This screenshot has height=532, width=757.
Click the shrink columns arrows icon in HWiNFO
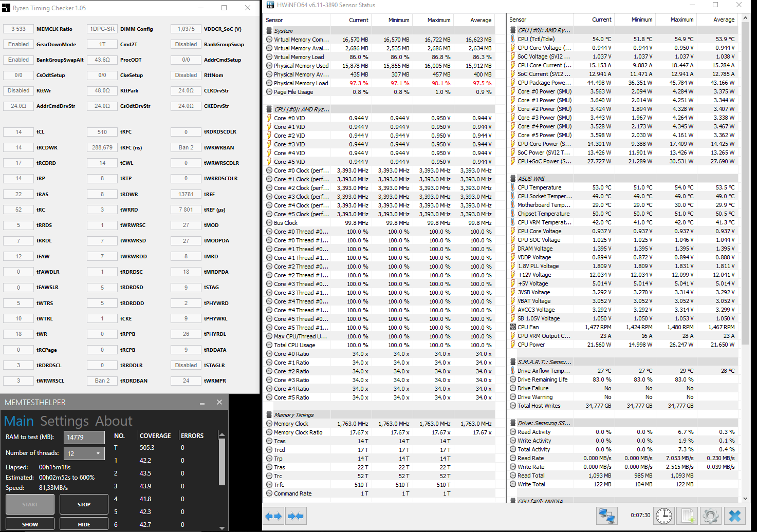(x=296, y=516)
